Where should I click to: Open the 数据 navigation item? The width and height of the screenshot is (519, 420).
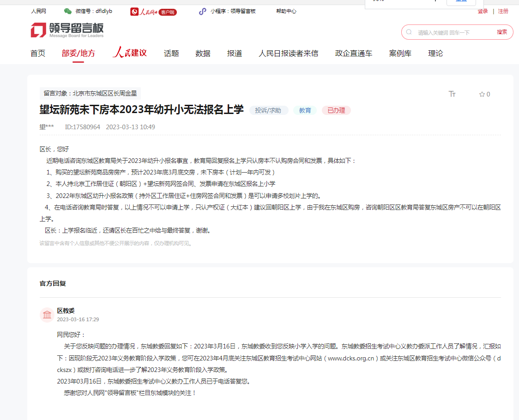tap(203, 54)
